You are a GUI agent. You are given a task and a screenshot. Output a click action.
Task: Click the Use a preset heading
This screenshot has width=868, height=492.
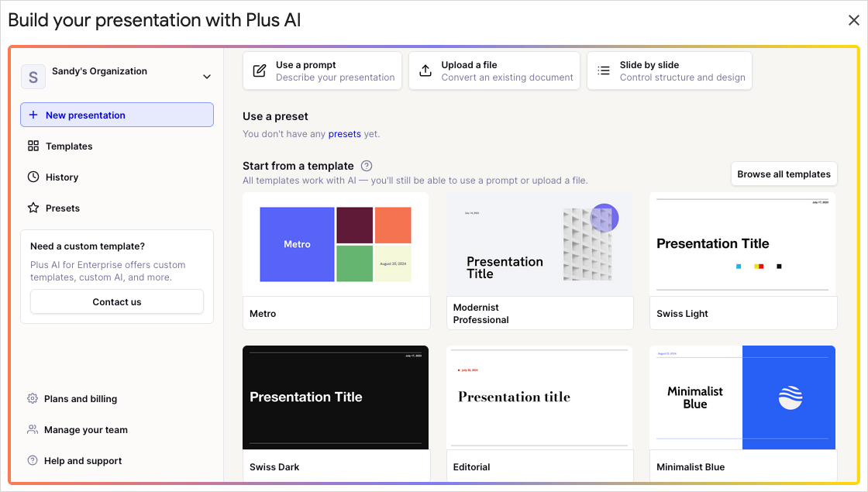pyautogui.click(x=275, y=116)
